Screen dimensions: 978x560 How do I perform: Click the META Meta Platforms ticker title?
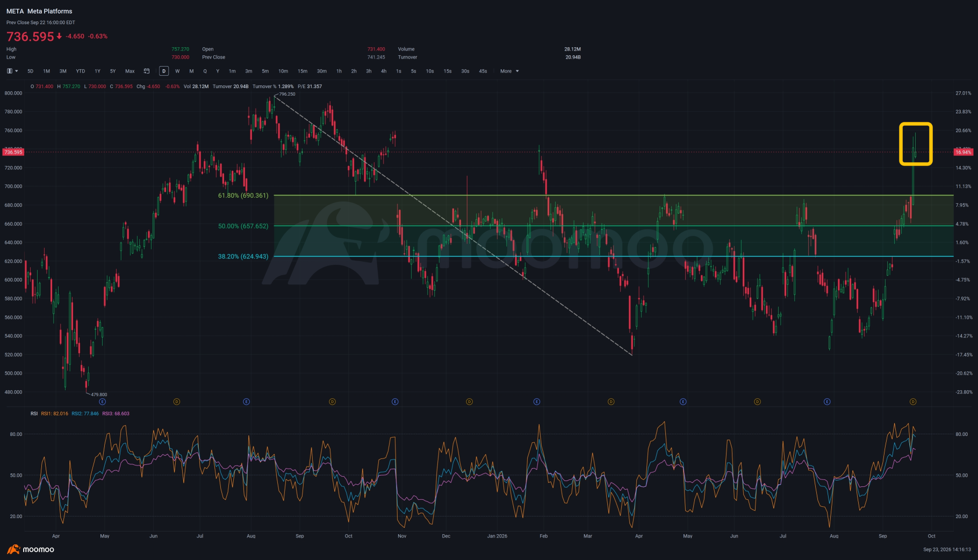(x=39, y=11)
